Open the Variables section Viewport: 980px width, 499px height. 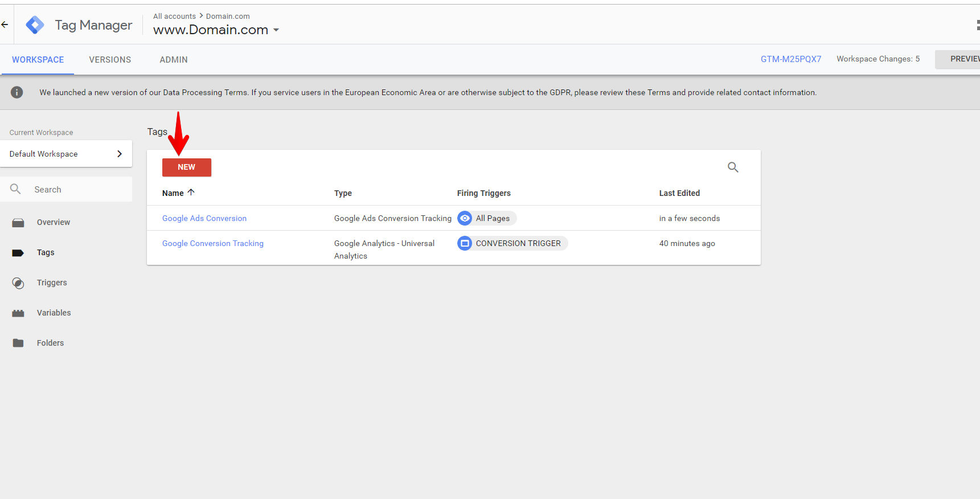(54, 313)
